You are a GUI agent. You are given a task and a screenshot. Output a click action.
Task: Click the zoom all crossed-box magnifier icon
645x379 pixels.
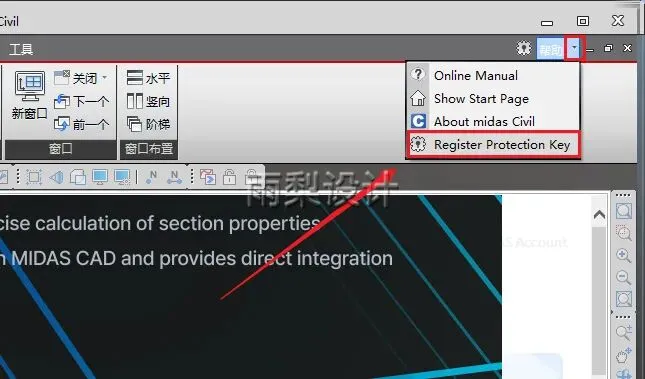(x=624, y=299)
